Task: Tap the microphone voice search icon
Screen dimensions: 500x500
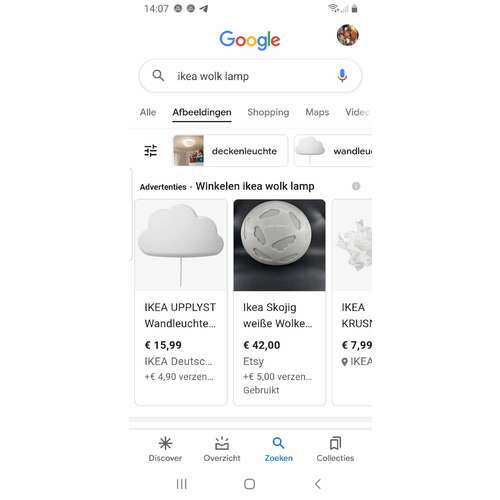Action: point(342,76)
